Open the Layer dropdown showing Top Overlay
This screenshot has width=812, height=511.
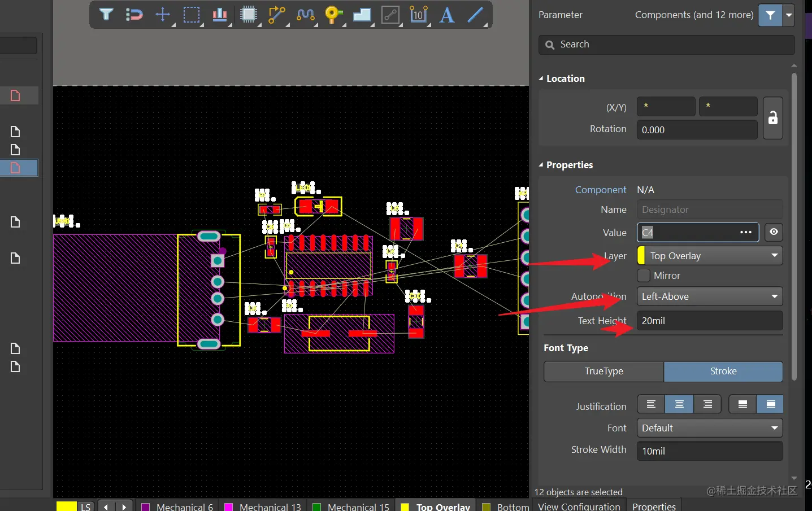pos(710,256)
